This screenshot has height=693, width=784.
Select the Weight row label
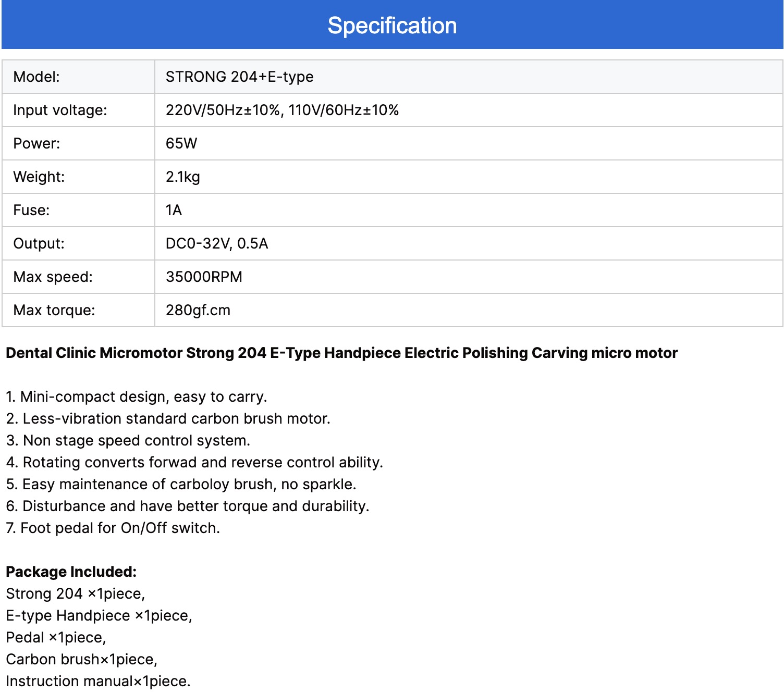39,177
